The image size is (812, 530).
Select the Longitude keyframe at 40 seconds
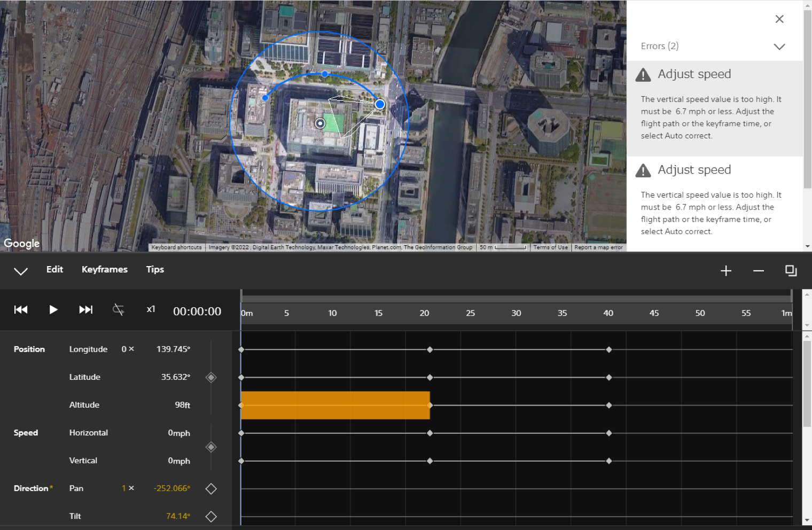tap(609, 349)
